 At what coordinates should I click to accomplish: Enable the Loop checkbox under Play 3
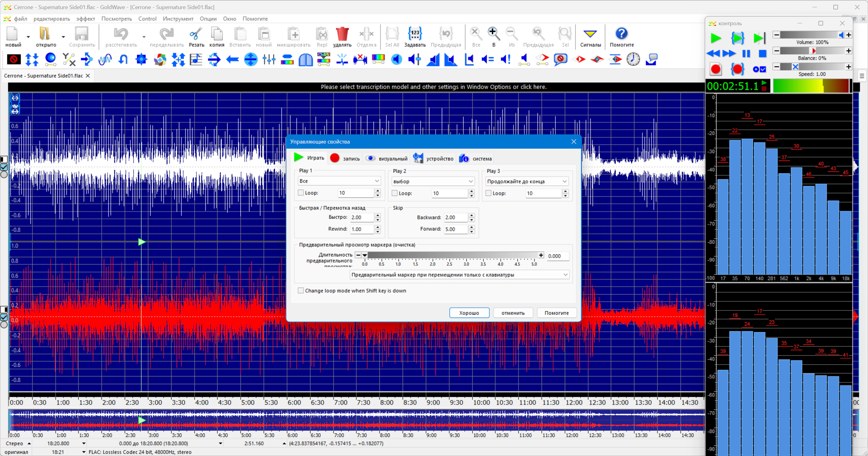click(488, 193)
